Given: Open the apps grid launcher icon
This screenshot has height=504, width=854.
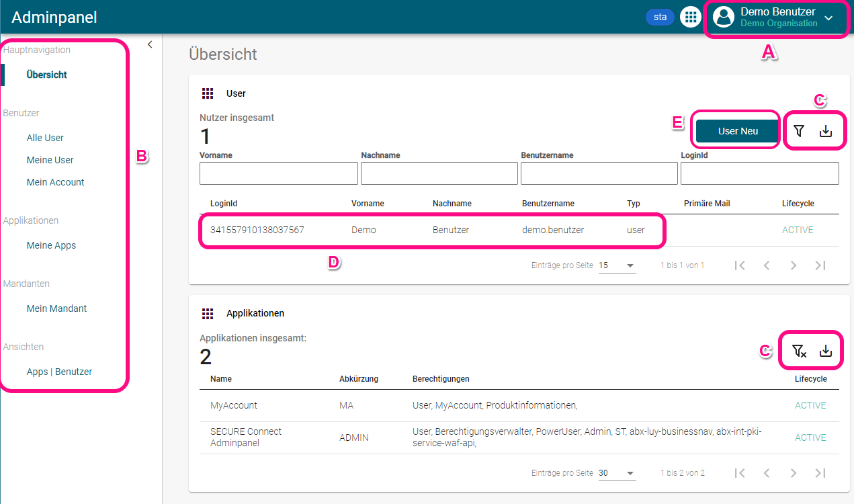Looking at the screenshot, I should [x=690, y=17].
